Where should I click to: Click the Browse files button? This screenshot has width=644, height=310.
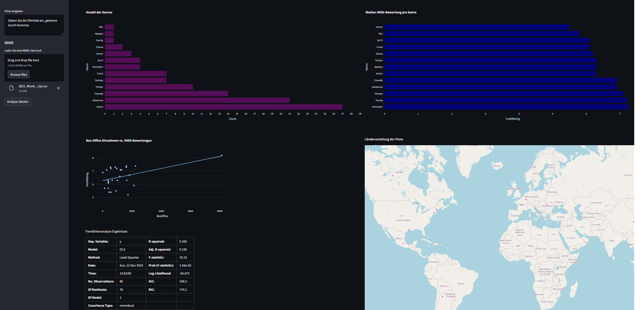19,74
